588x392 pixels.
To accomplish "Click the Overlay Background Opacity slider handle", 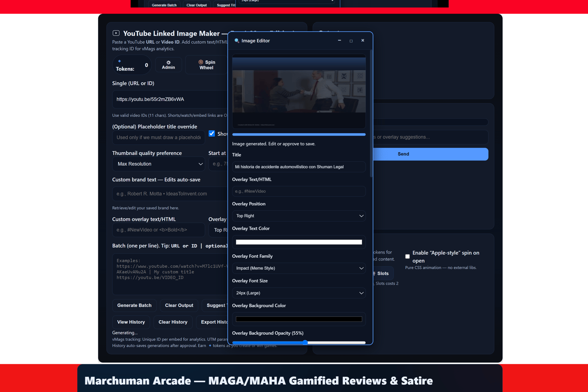I will pyautogui.click(x=305, y=343).
